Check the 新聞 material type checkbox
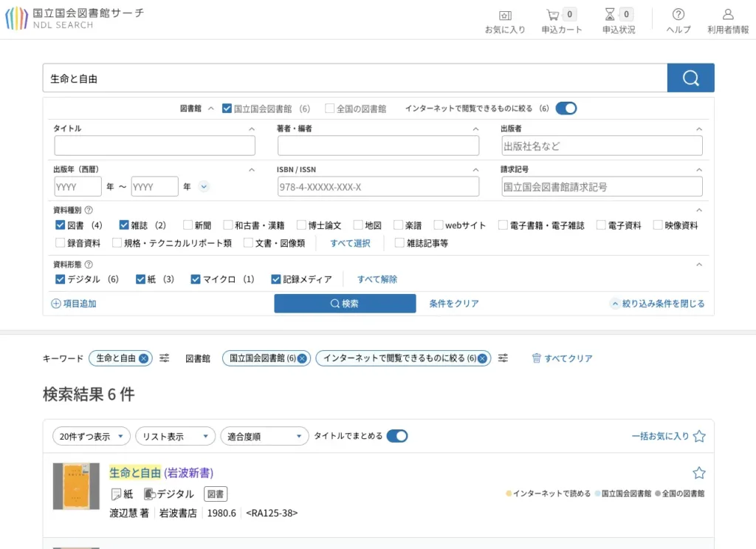This screenshot has height=549, width=756. click(188, 225)
